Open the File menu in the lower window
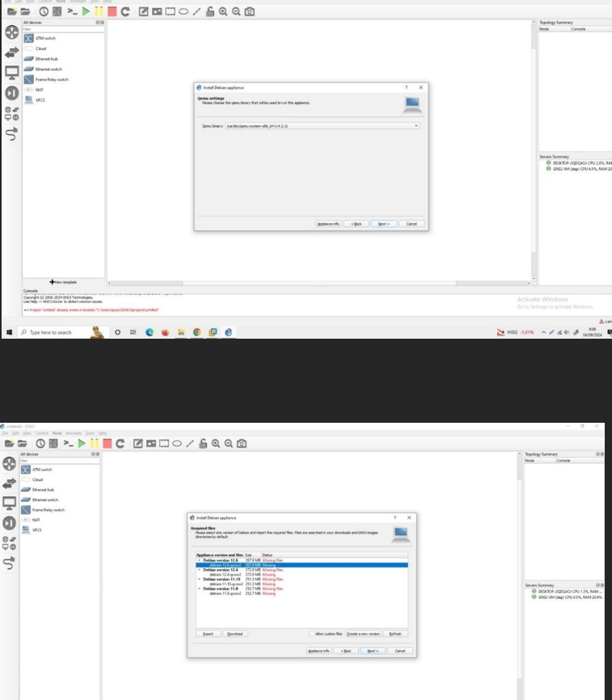This screenshot has width=612, height=700. (5, 433)
